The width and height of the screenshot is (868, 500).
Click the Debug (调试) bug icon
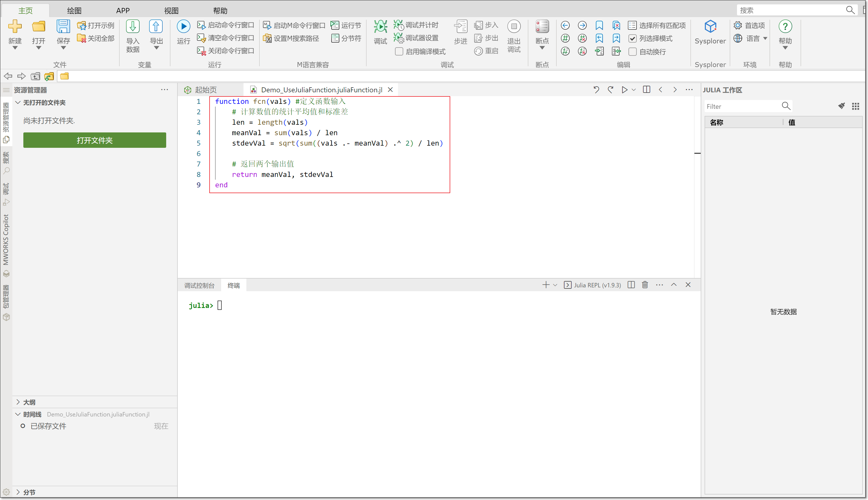click(380, 27)
